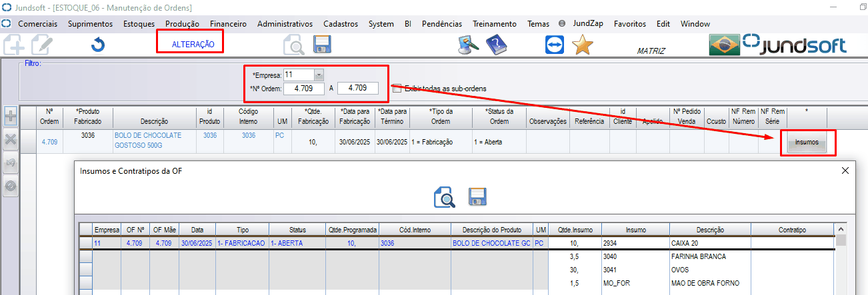Click the starting Nº Ordem input field

point(304,88)
